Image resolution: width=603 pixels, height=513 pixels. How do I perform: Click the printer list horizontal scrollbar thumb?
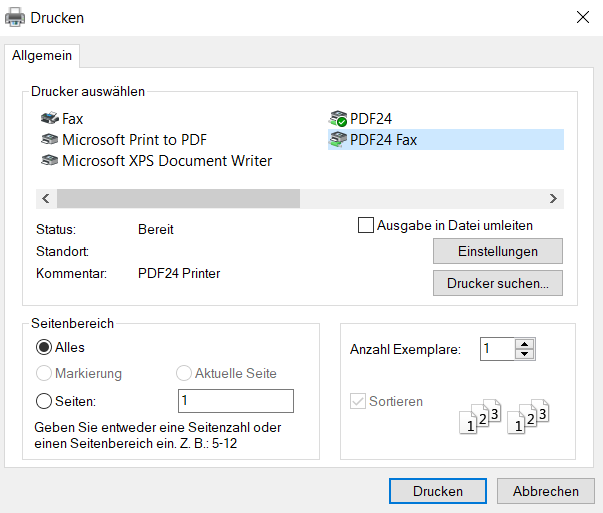click(178, 198)
